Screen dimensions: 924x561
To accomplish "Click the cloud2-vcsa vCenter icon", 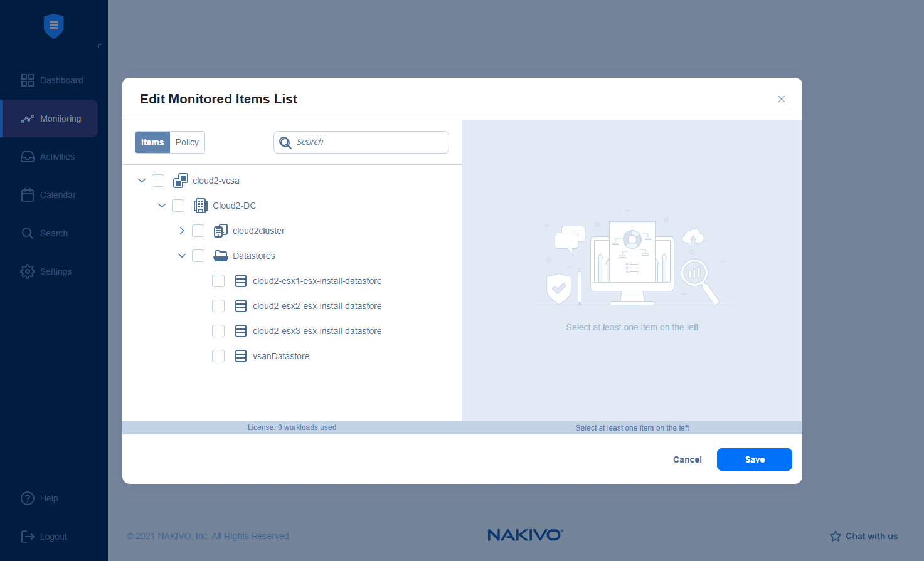I will 181,181.
